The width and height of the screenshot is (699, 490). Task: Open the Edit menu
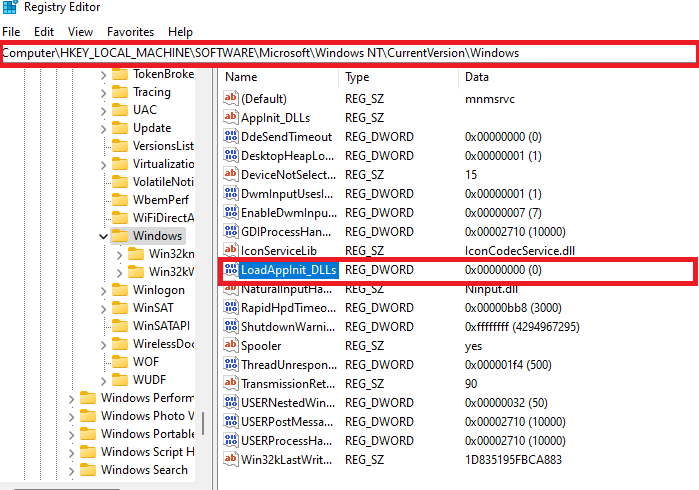pos(44,32)
